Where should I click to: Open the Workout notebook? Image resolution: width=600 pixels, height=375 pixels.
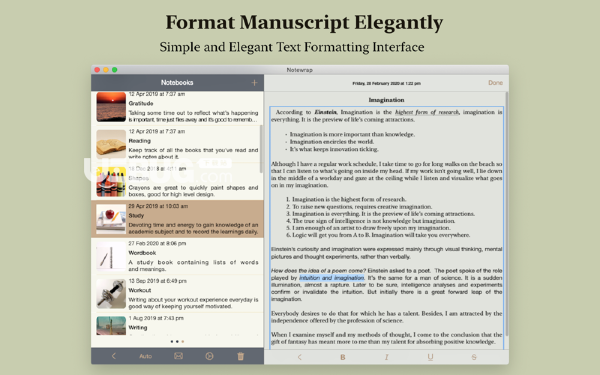(177, 293)
